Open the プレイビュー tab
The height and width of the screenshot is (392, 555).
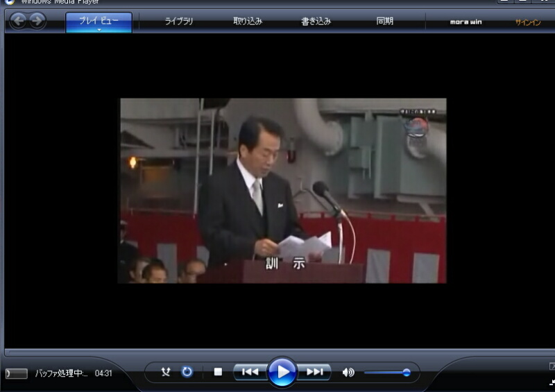point(99,22)
